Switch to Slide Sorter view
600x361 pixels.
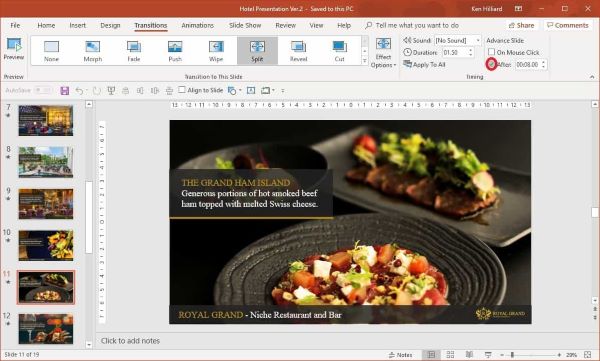450,355
